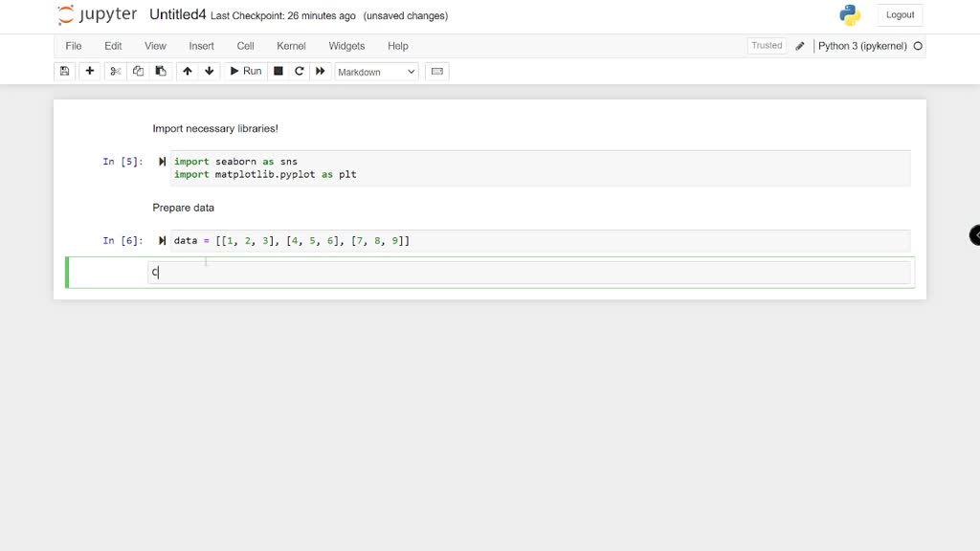
Task: Click the dark circular arrow at right edge
Action: (975, 235)
